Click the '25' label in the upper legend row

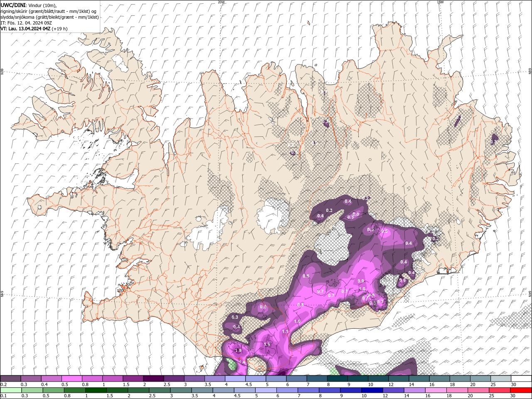493,384
